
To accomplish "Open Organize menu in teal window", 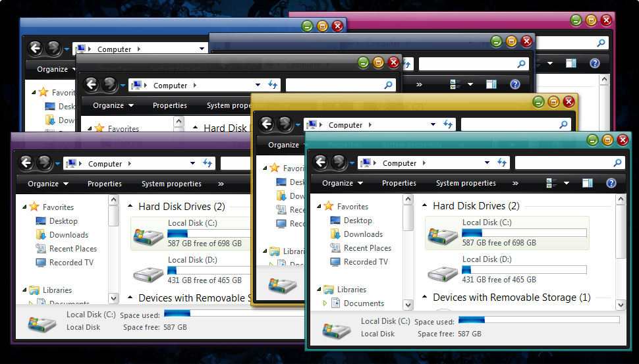I will point(343,183).
